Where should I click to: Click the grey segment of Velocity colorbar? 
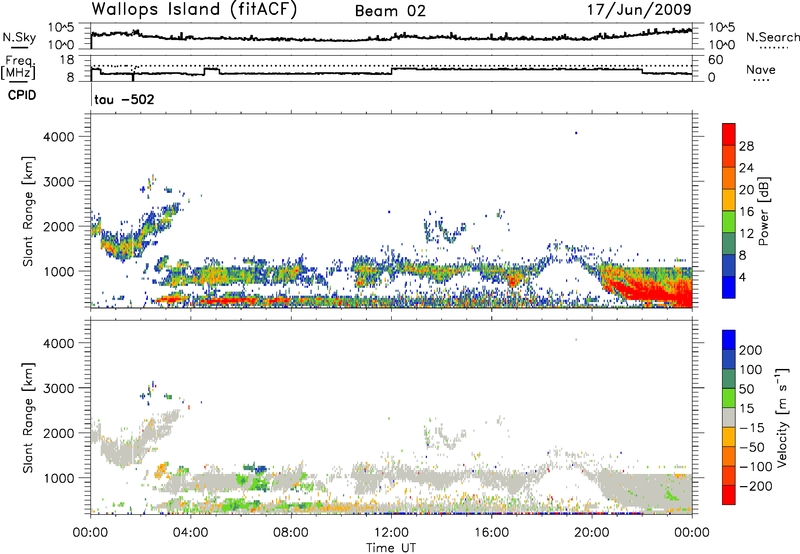click(x=729, y=417)
